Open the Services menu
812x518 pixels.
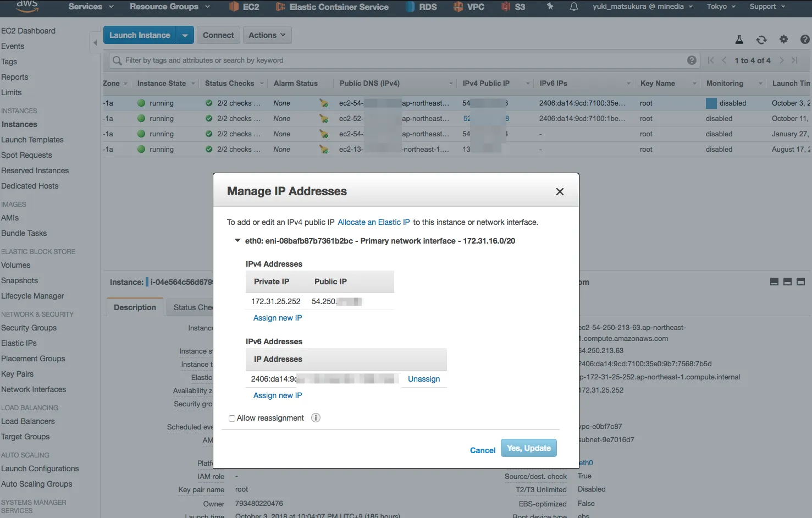pos(91,7)
